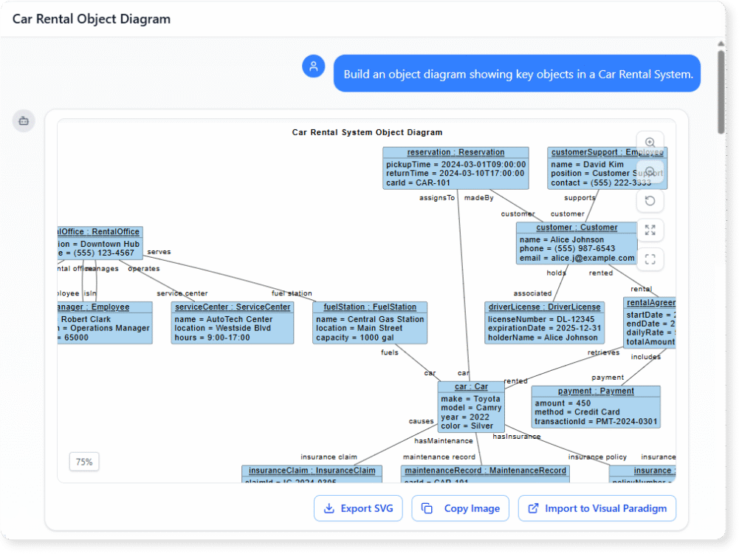Select the reservation : Reservation object box
This screenshot has width=756, height=560.
coord(454,168)
